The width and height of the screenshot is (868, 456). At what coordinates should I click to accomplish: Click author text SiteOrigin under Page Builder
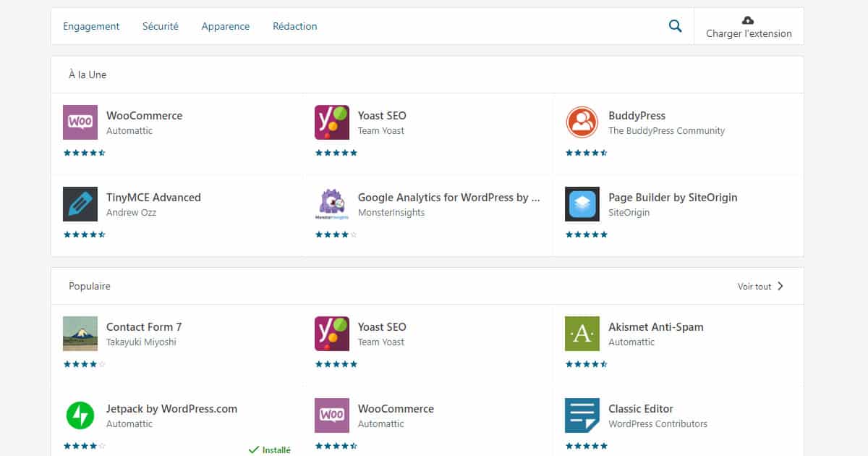tap(629, 213)
